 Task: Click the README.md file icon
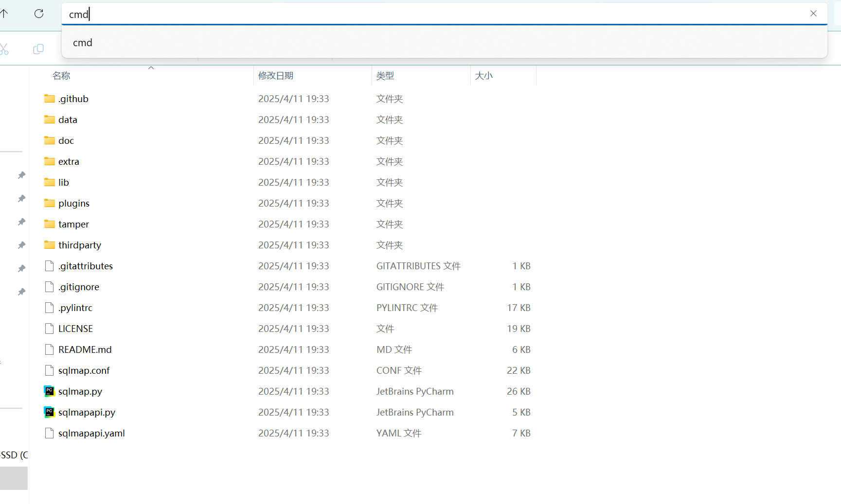pyautogui.click(x=49, y=349)
